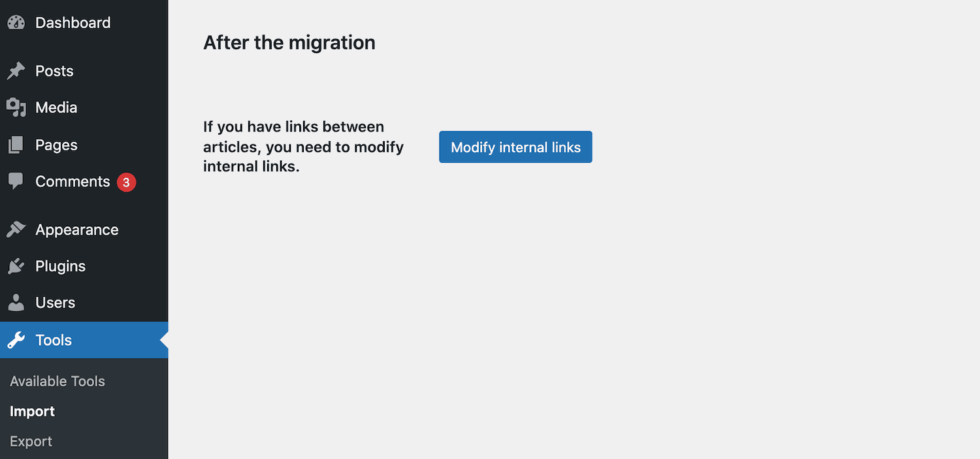The image size is (980, 459).
Task: Select the highlighted Tools menu label
Action: click(x=54, y=340)
